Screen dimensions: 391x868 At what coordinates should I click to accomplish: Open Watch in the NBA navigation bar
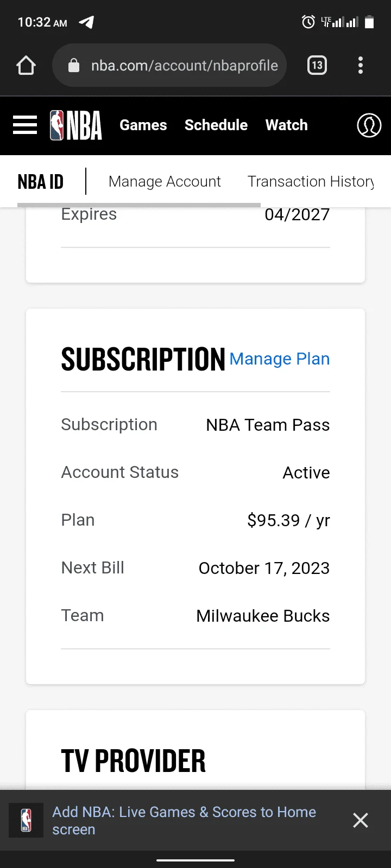tap(287, 125)
